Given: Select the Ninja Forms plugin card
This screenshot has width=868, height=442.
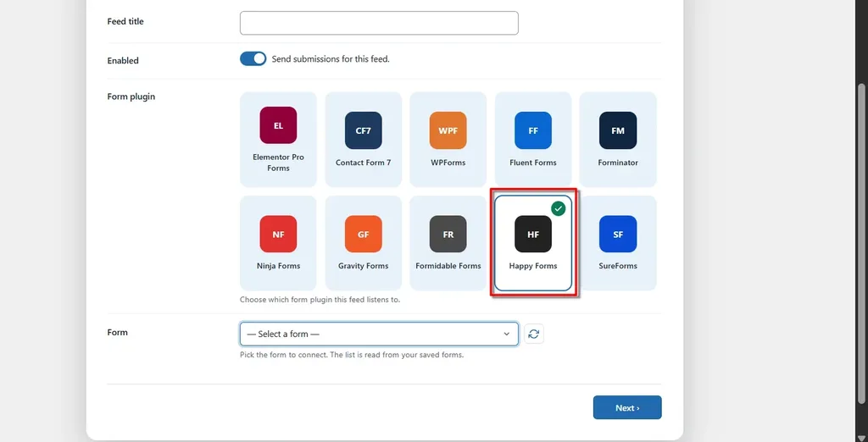Looking at the screenshot, I should pos(278,243).
